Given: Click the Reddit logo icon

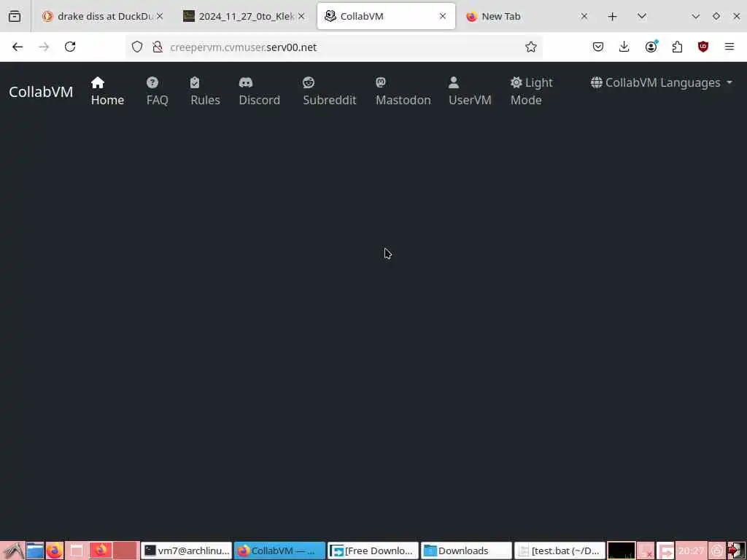Looking at the screenshot, I should click(x=309, y=83).
